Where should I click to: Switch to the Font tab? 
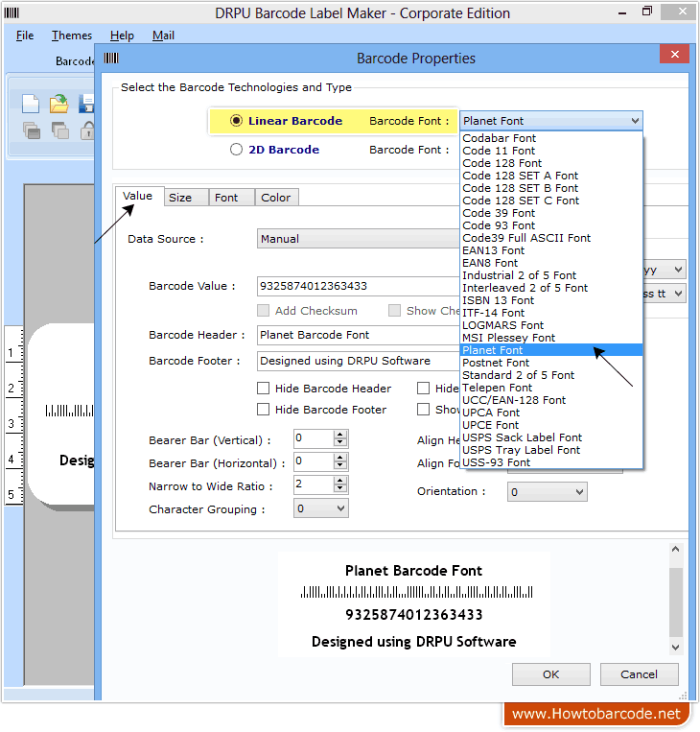[x=232, y=198]
